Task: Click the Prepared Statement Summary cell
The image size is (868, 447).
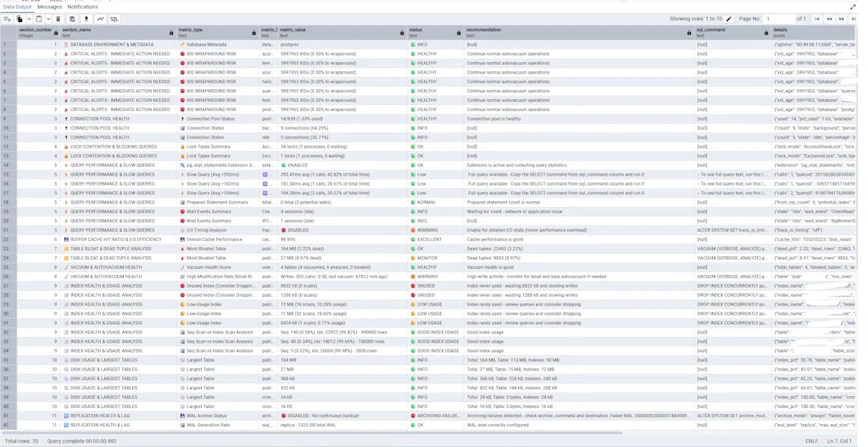Action: [218, 202]
